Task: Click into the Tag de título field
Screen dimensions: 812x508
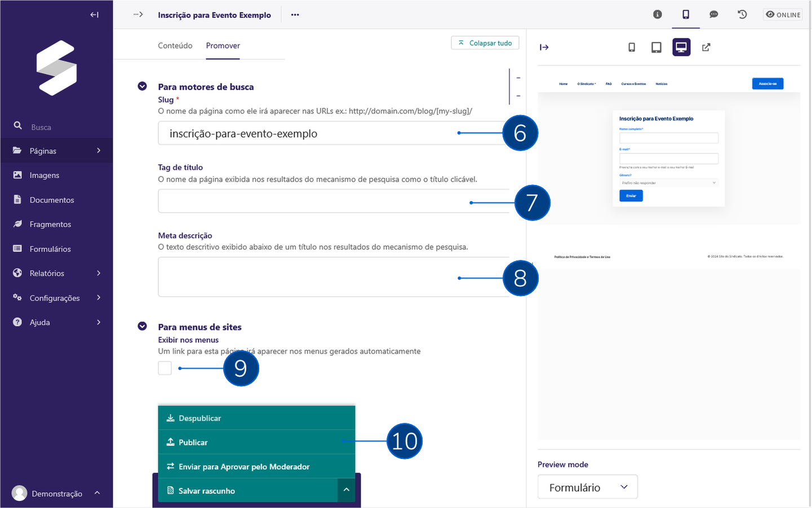Action: point(310,201)
